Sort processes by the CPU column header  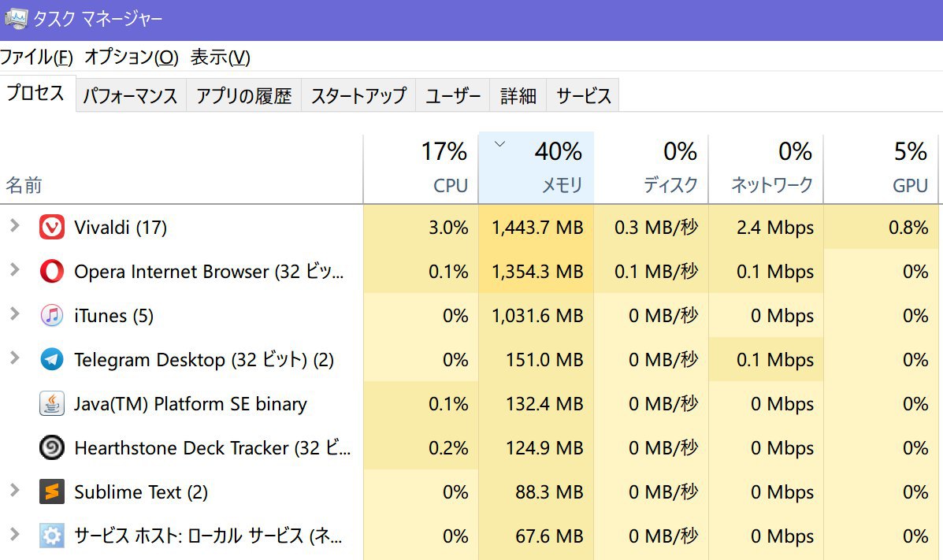pyautogui.click(x=421, y=167)
